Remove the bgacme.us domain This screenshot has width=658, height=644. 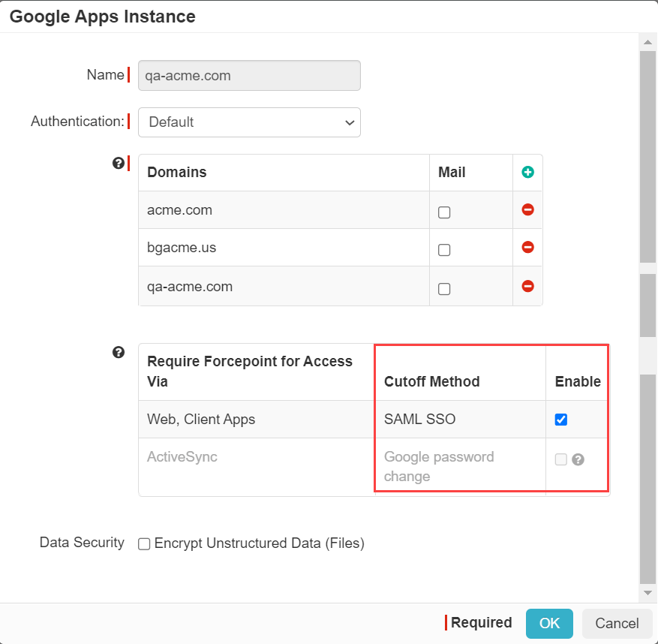527,247
